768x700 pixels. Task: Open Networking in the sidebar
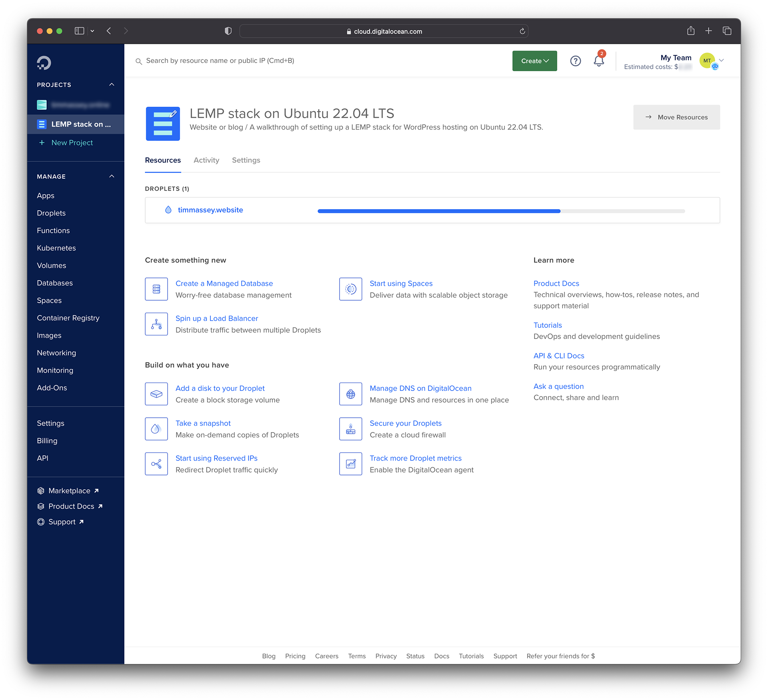click(x=56, y=353)
